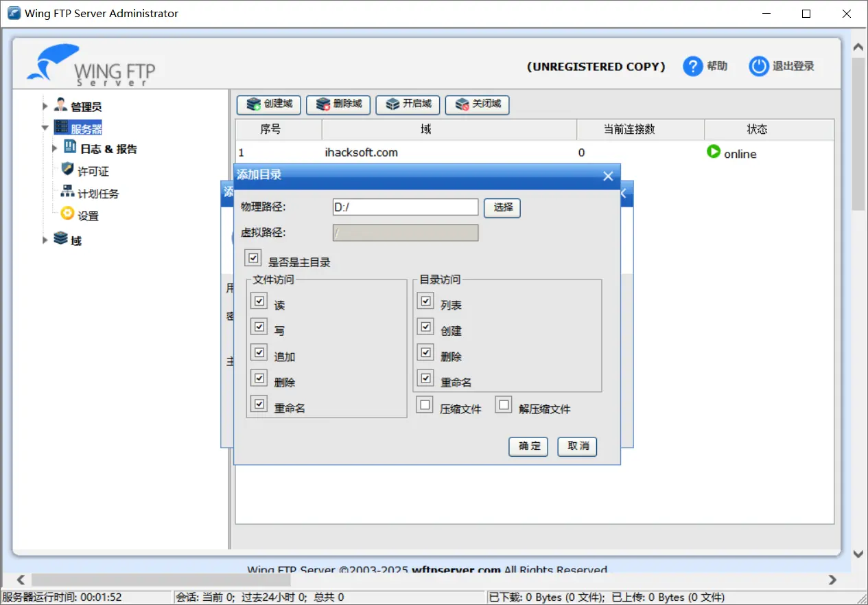Open 许可证 in the tree
Viewport: 868px width, 605px height.
coord(93,172)
